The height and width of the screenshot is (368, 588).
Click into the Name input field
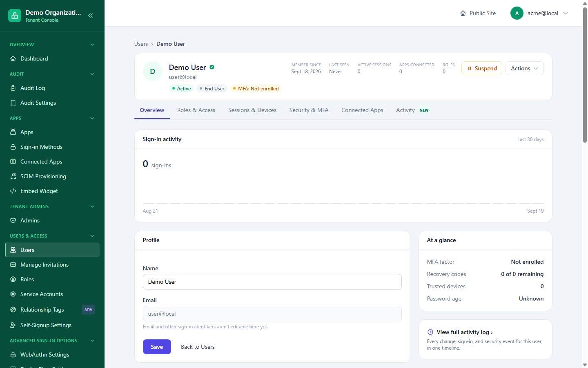(x=272, y=282)
